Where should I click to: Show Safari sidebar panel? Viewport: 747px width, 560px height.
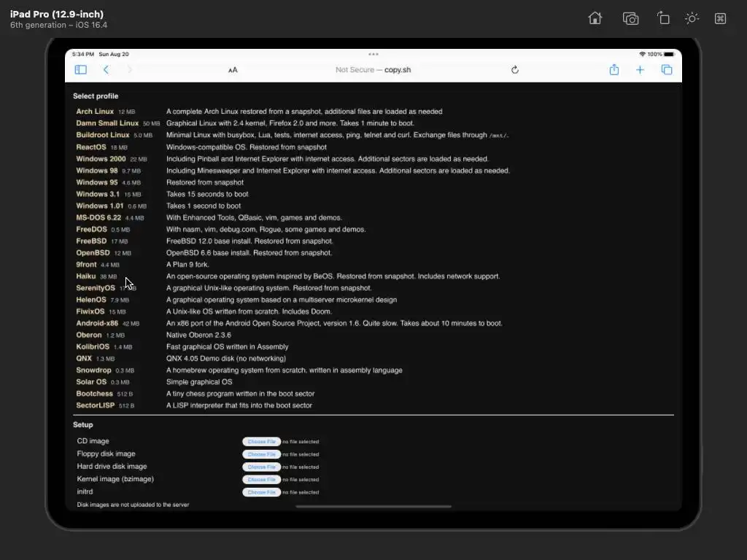(80, 69)
